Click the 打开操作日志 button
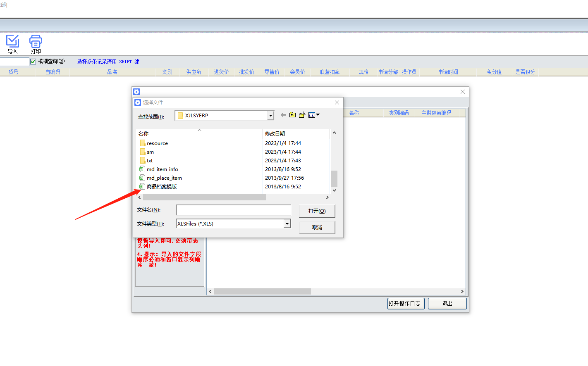The image size is (588, 366). (x=406, y=304)
